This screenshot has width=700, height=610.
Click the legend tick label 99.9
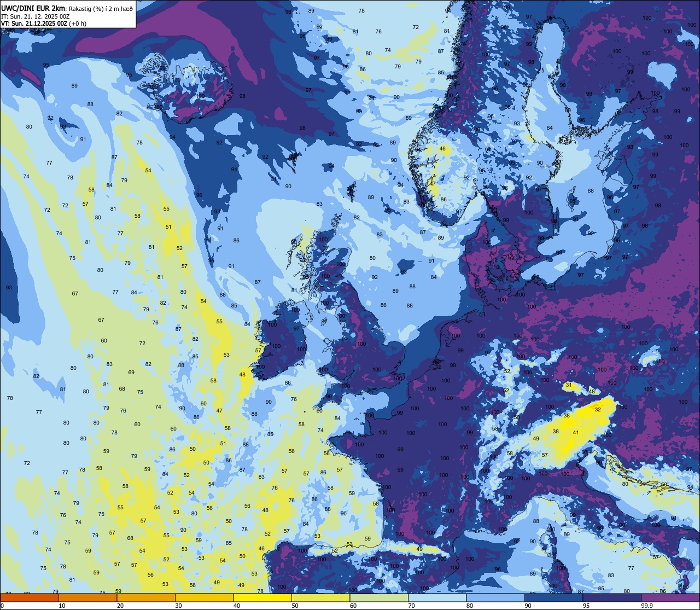pyautogui.click(x=647, y=606)
